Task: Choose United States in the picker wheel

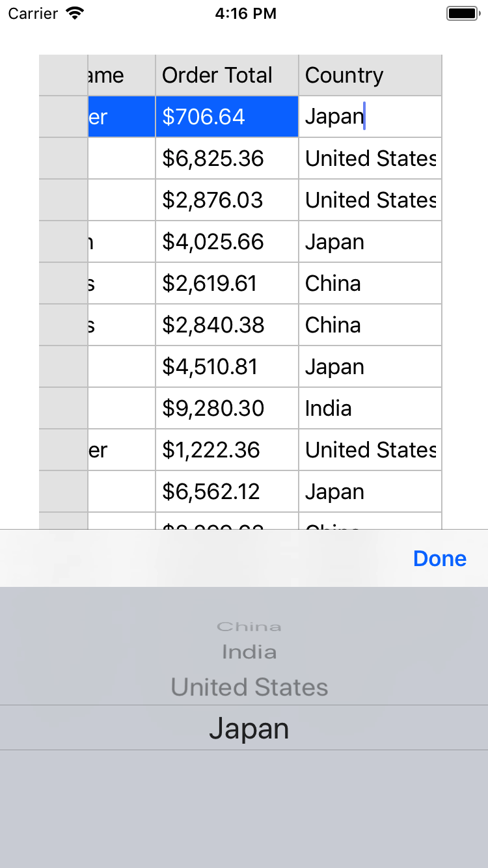Action: [x=249, y=687]
